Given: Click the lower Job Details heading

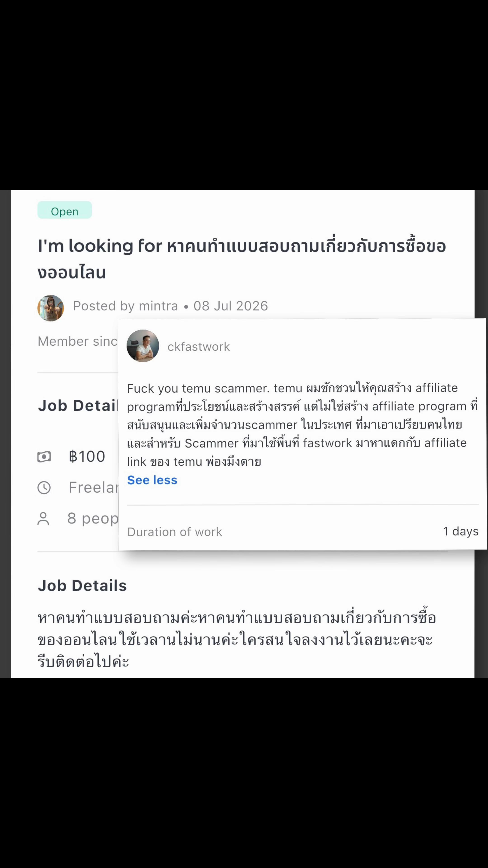Looking at the screenshot, I should [82, 586].
